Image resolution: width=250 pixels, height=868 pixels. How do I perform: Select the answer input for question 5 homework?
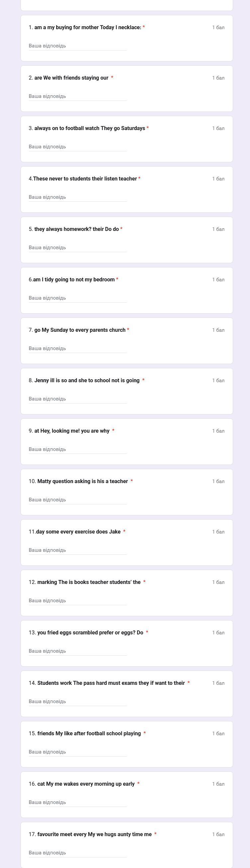coord(78,248)
